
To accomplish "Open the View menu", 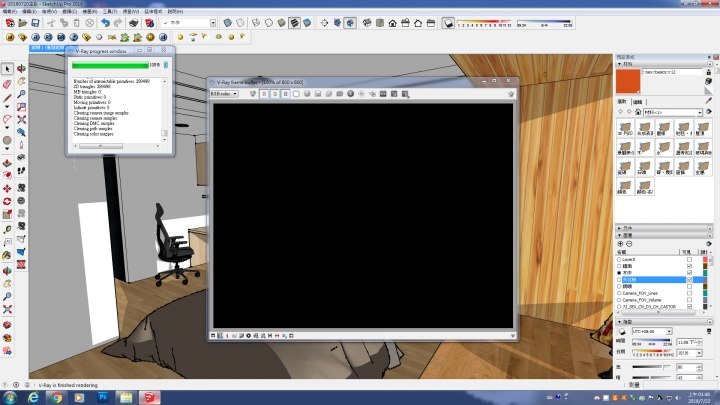I will click(49, 11).
